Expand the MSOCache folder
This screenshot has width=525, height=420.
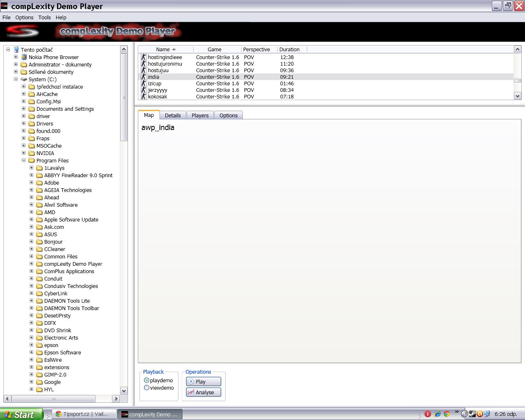[23, 146]
